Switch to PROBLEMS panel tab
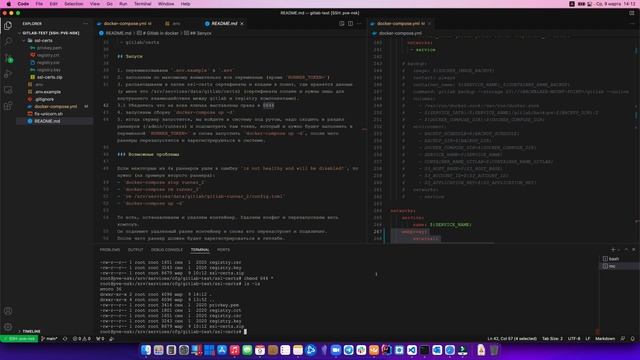 [110, 249]
